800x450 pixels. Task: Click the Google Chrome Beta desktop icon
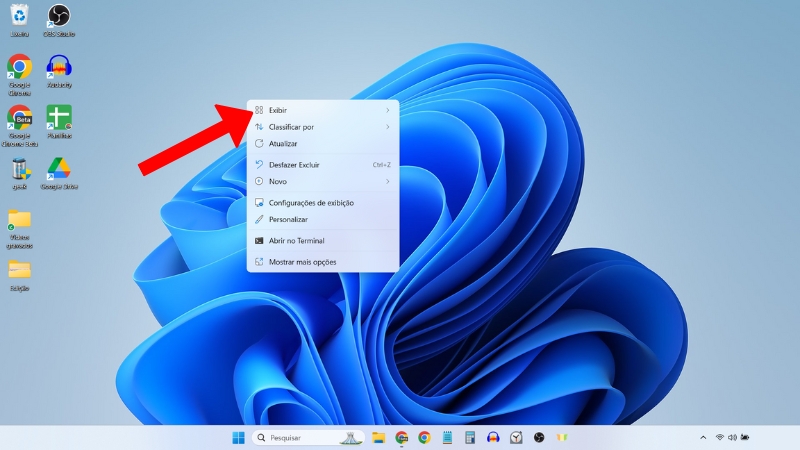tap(19, 119)
